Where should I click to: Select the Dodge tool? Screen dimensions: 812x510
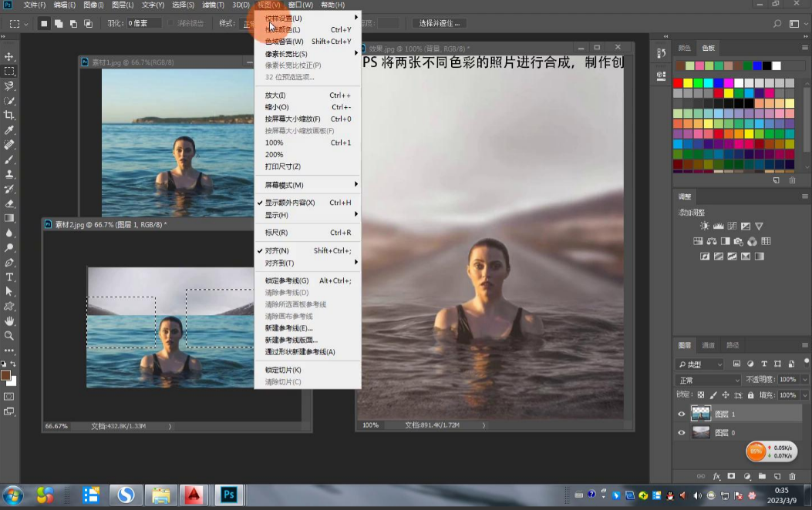(9, 248)
